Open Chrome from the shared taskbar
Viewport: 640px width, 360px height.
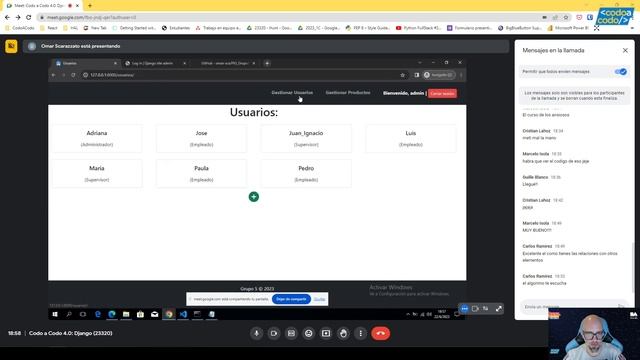[x=169, y=314]
